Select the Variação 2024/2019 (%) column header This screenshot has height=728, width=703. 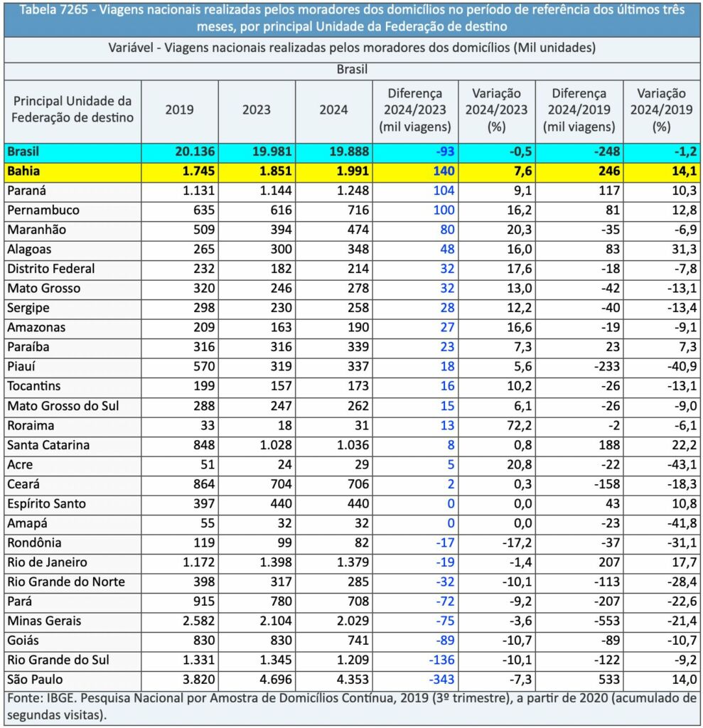(x=661, y=110)
